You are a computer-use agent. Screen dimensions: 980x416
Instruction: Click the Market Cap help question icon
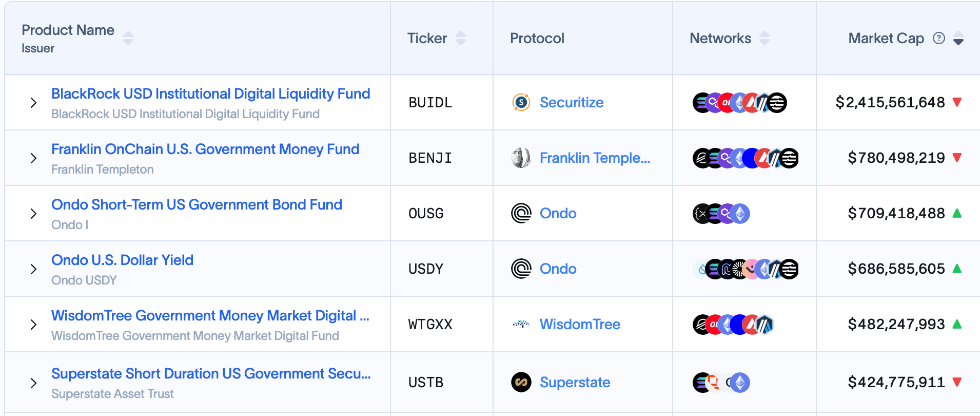[938, 38]
